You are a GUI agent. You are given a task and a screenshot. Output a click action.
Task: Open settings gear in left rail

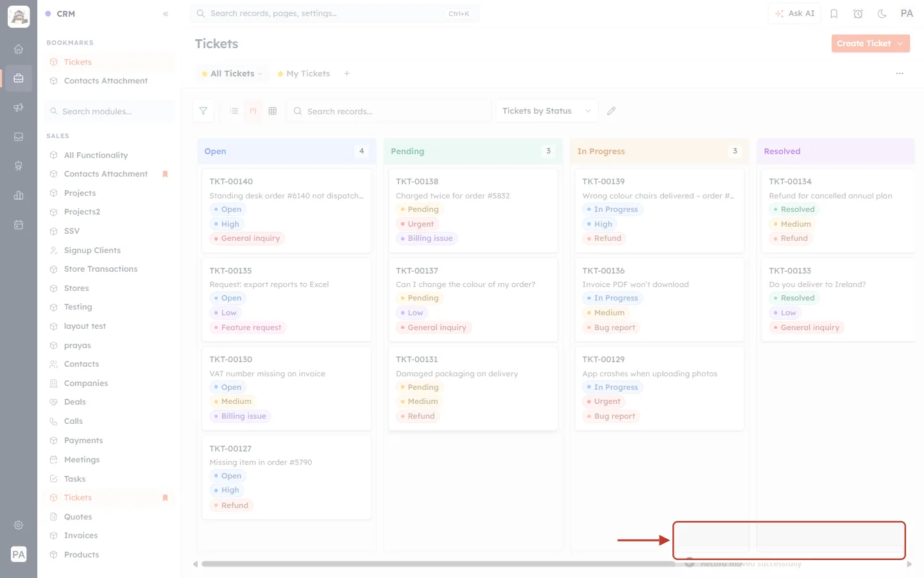[x=19, y=525]
